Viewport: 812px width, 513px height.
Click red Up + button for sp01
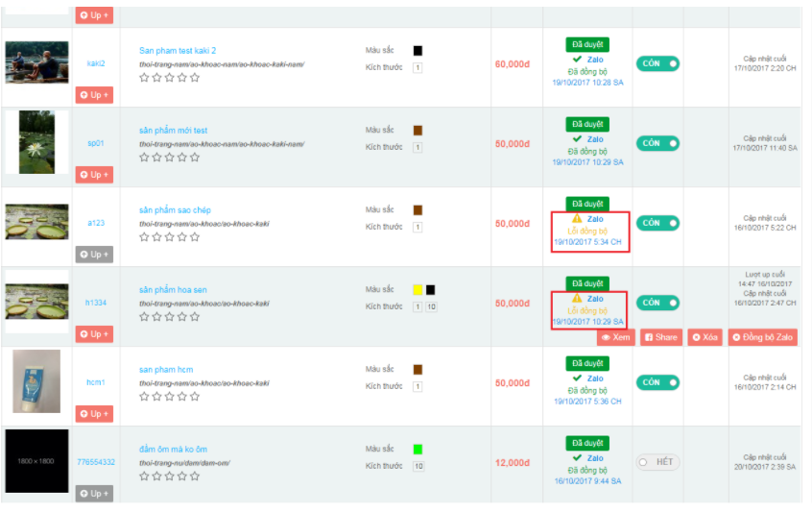coord(94,175)
